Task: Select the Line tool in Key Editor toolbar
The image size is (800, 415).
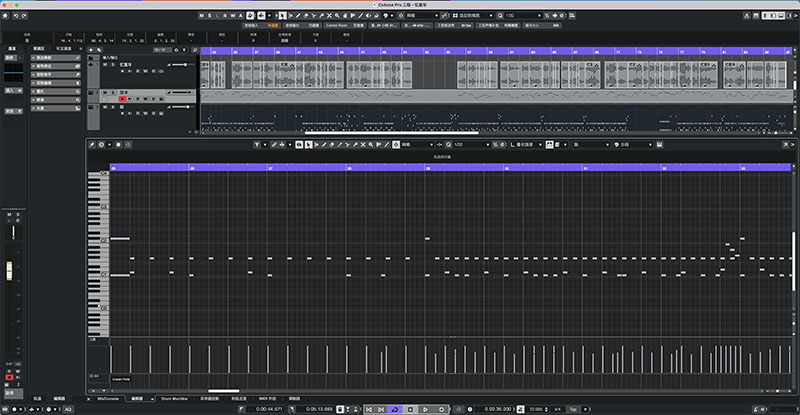Action: point(387,145)
